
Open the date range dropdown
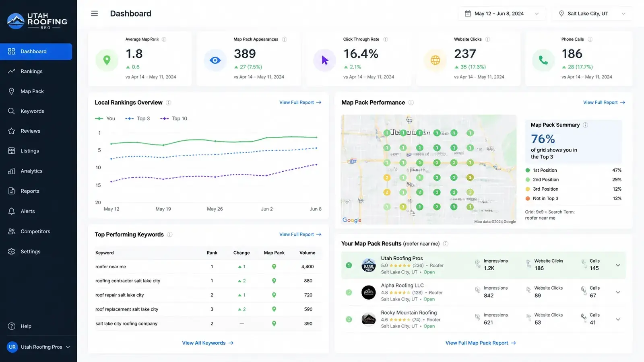pyautogui.click(x=502, y=14)
